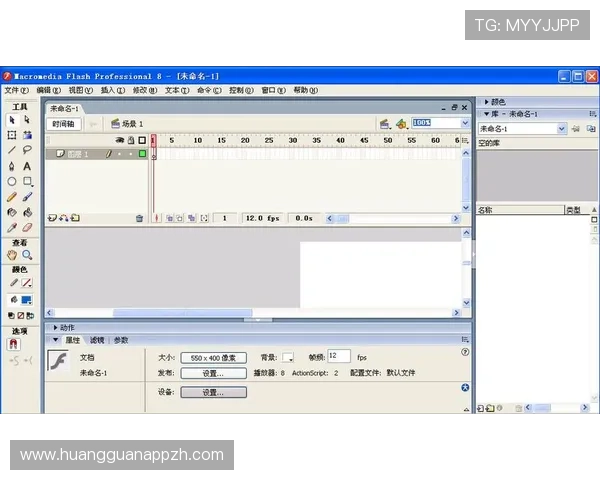Click the 设备 设置 button

point(214,392)
